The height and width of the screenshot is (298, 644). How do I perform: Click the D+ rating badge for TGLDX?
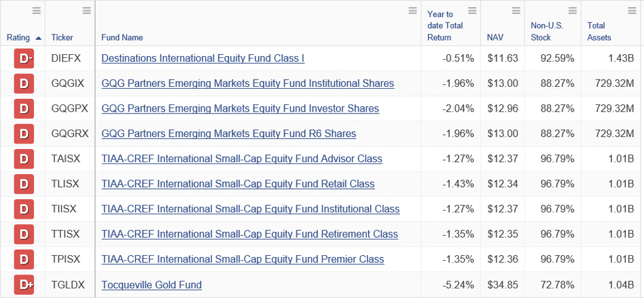24,285
